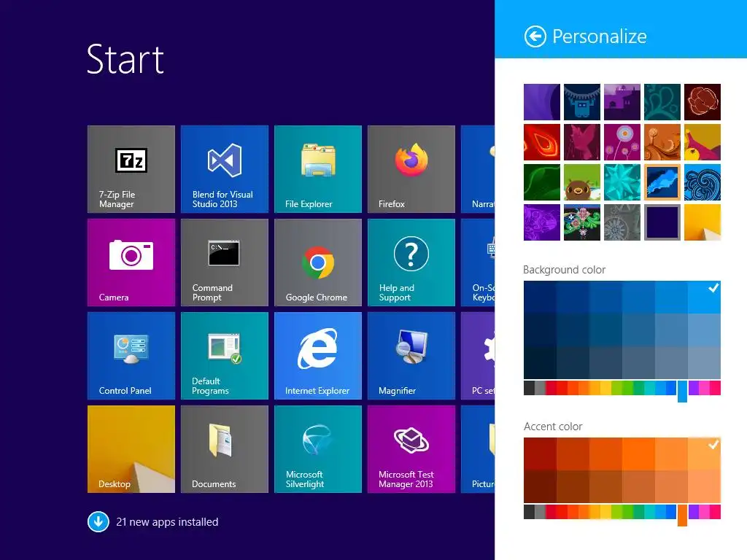Image resolution: width=747 pixels, height=560 pixels.
Task: Launch Internet Explorer tile
Action: click(318, 356)
